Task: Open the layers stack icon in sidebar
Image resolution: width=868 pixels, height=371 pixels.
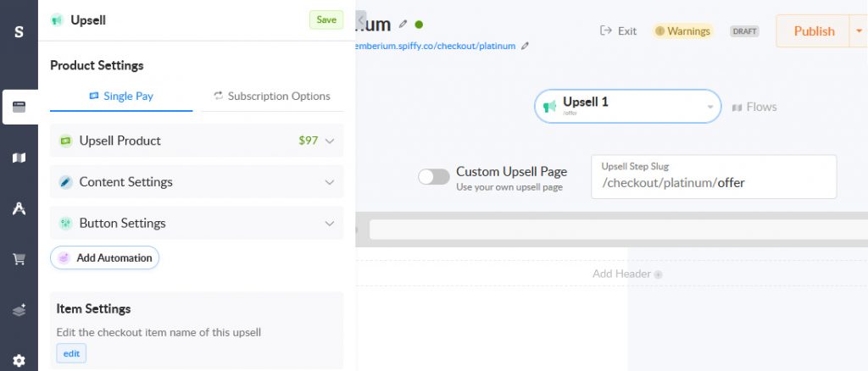Action: [x=19, y=311]
